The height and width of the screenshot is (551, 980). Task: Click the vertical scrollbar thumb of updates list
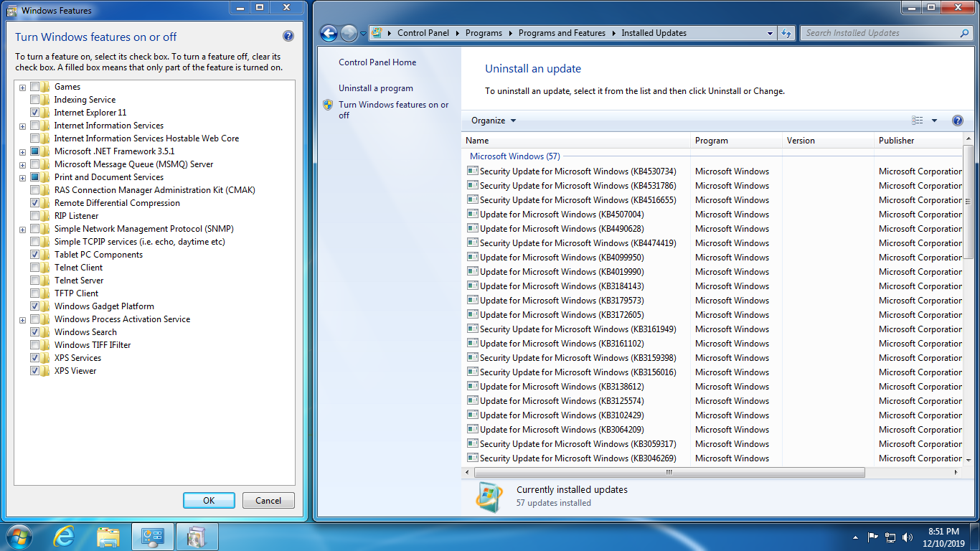point(969,202)
